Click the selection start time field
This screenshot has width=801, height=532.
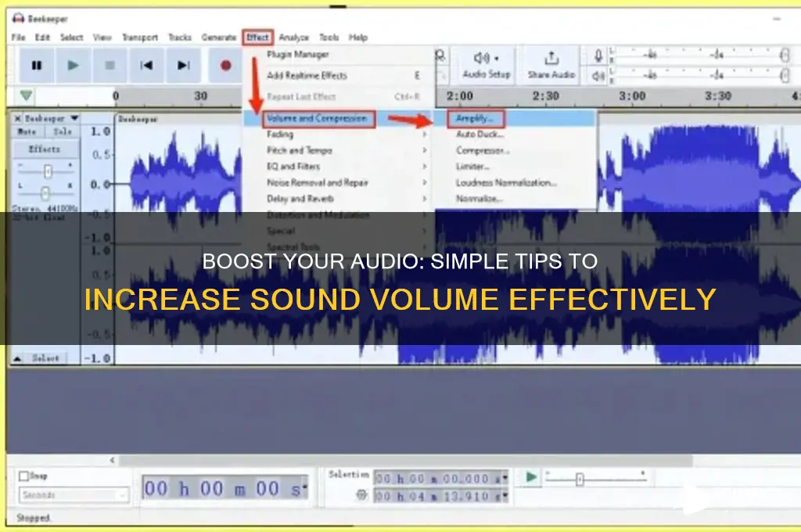click(441, 479)
